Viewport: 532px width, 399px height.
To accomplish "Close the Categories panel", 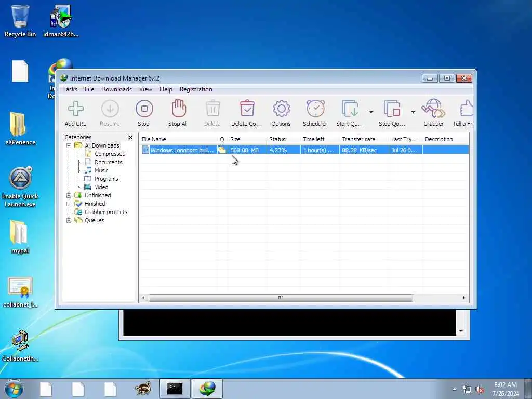I will pos(130,137).
